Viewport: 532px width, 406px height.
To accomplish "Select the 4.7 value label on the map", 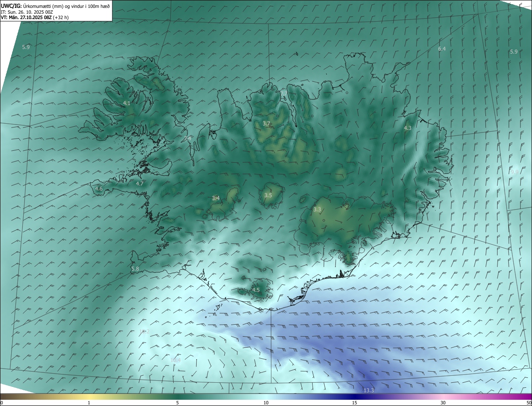I will (x=140, y=183).
